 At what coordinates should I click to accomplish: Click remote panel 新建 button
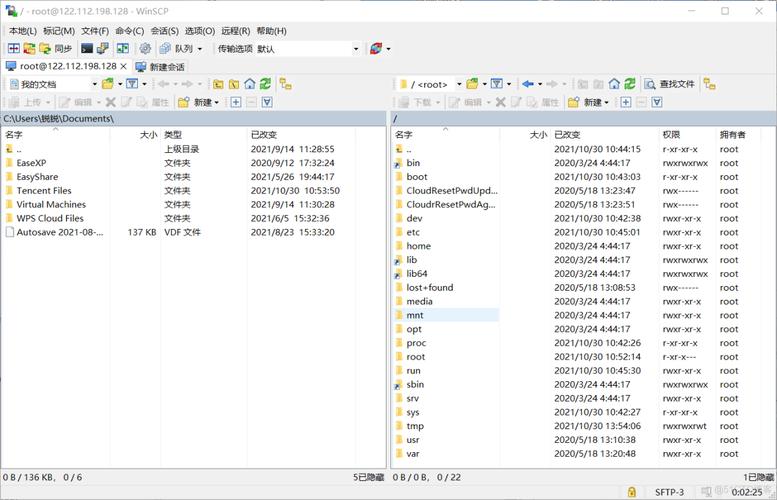tap(588, 103)
